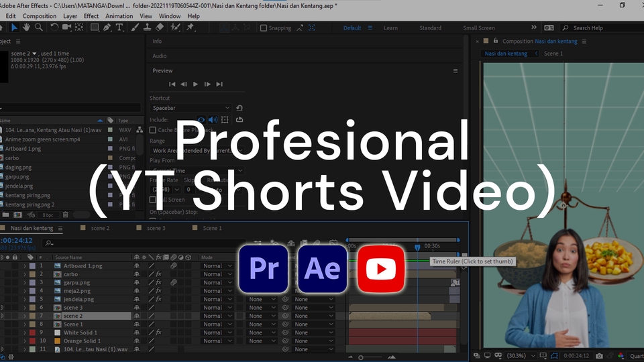Screen dimensions: 644x362
Task: Select the Roto Brush tool
Action: click(x=175, y=27)
